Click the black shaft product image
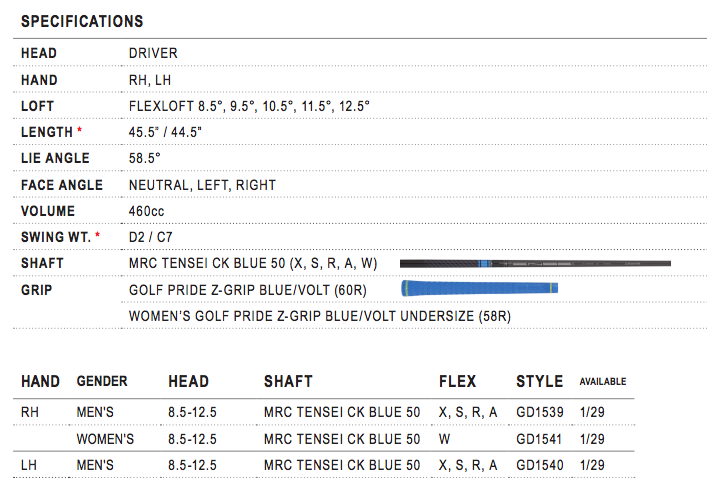This screenshot has height=489, width=707. pos(535,263)
